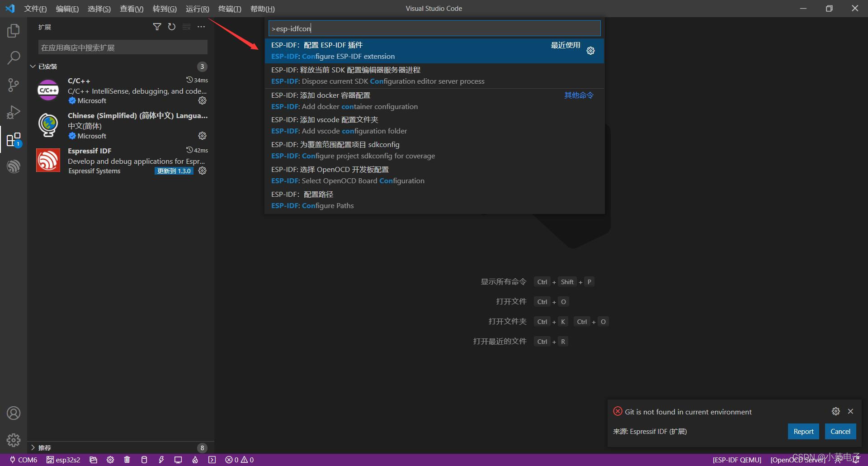Open the 文件(F) menu
The image size is (868, 466).
point(35,9)
